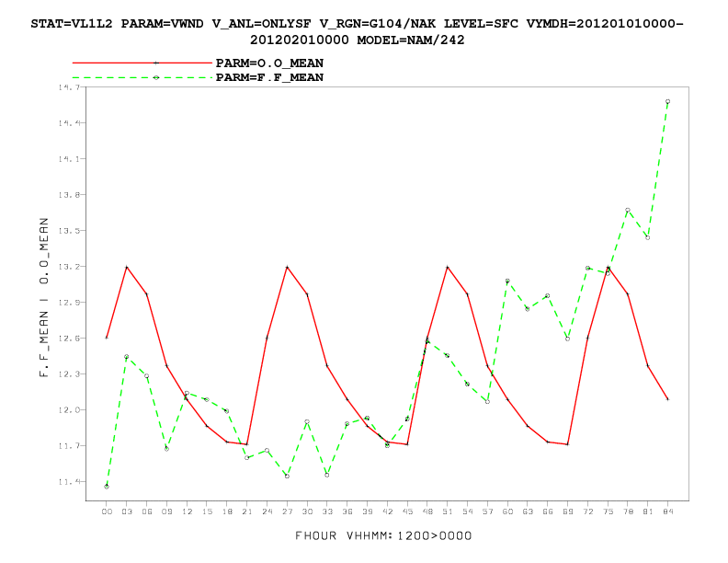Click x-axis tick label 30
The width and height of the screenshot is (728, 563).
307,511
